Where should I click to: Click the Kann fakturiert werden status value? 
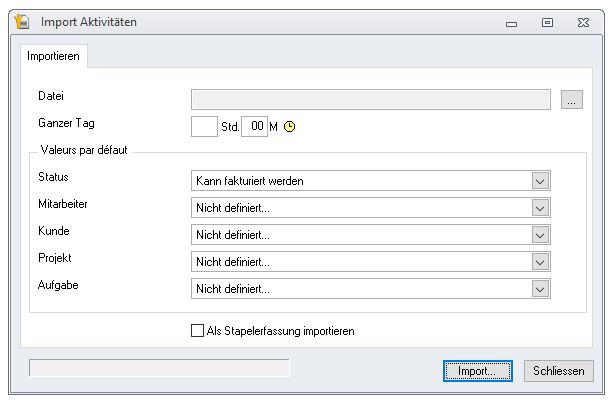250,181
